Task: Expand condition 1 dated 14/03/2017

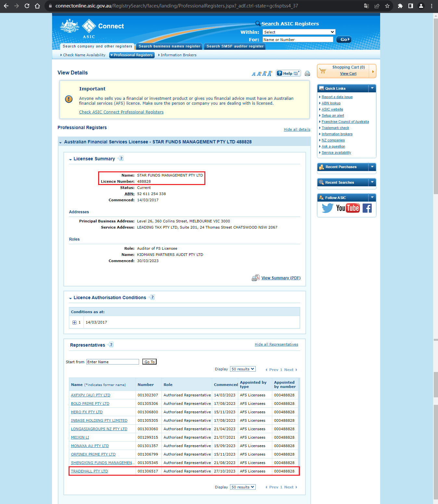Action: click(74, 323)
